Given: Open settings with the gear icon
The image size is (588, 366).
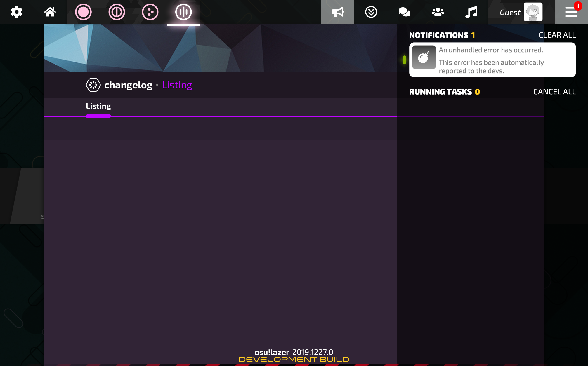Looking at the screenshot, I should coord(17,12).
